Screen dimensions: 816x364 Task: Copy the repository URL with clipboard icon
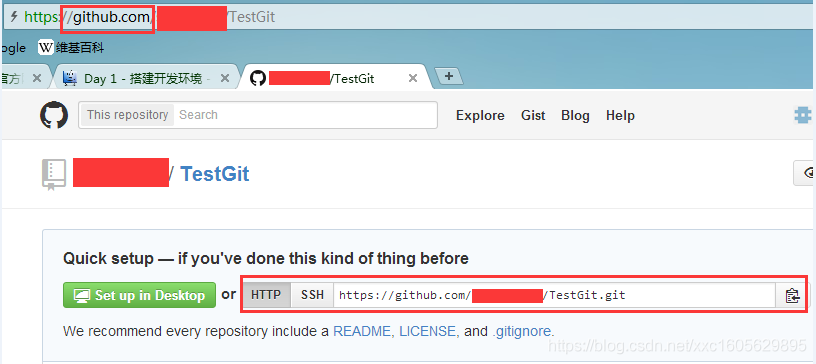click(x=792, y=295)
